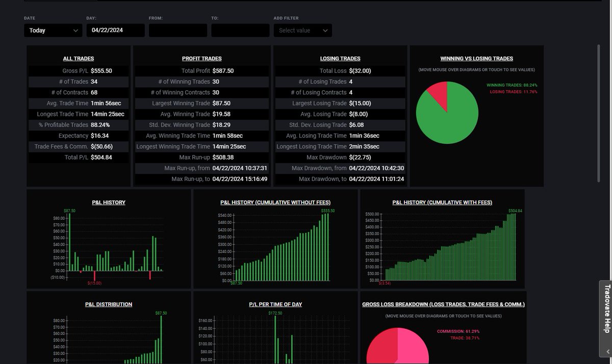Open the Add Filter Select value dropdown

pyautogui.click(x=303, y=31)
